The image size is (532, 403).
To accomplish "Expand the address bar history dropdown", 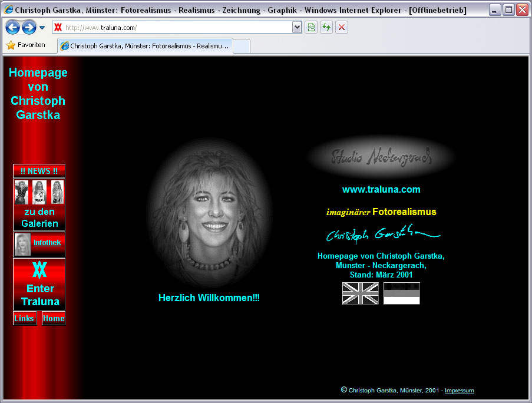I will pyautogui.click(x=297, y=28).
